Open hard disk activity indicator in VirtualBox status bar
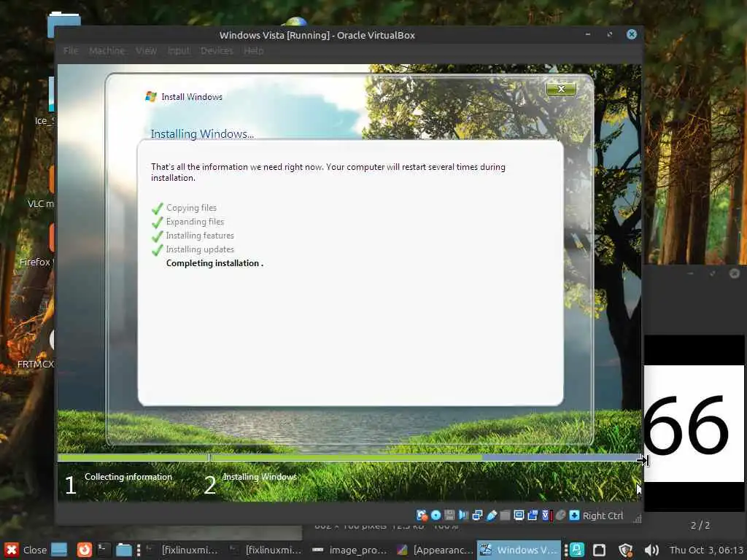This screenshot has width=747, height=560. [422, 516]
